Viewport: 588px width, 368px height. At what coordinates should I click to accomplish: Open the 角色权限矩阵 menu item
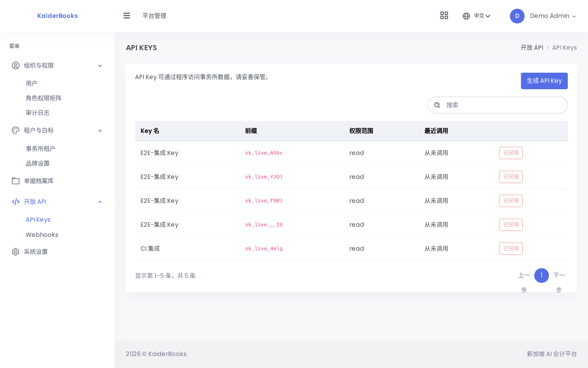coord(44,98)
